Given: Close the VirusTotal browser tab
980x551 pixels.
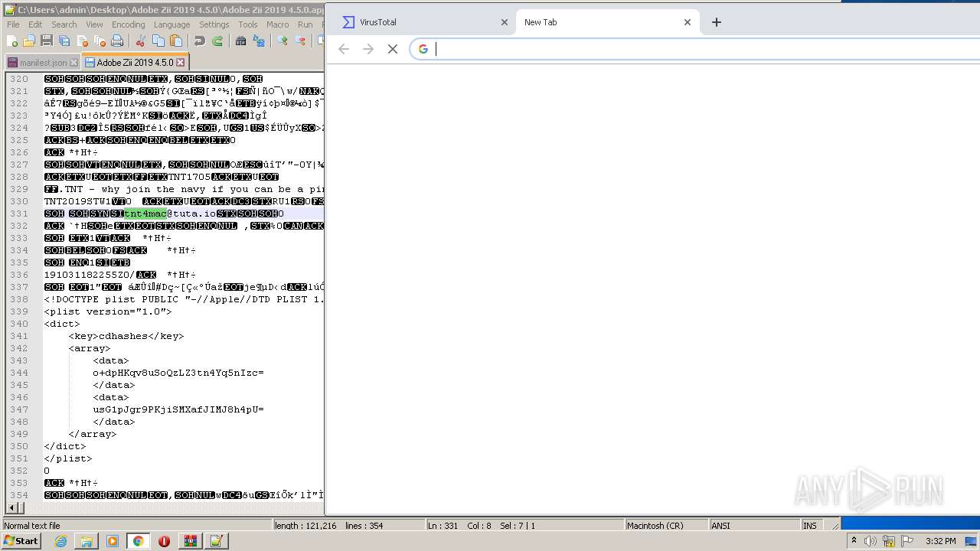Looking at the screenshot, I should click(x=504, y=22).
